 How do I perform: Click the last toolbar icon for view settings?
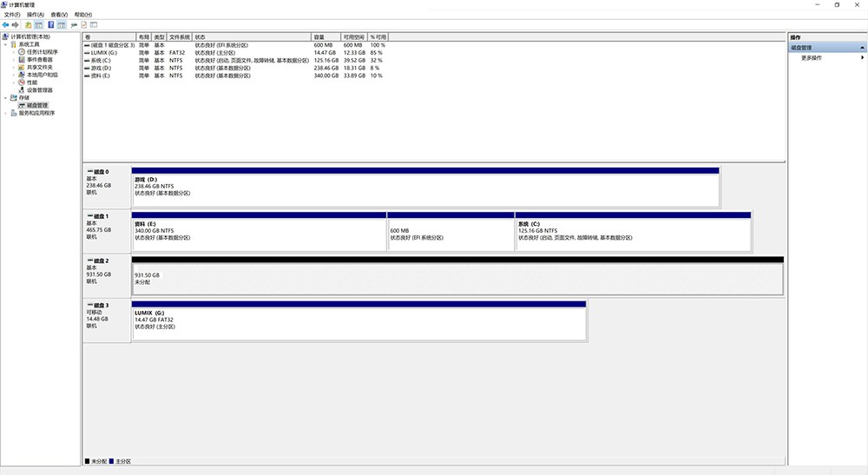[x=94, y=25]
